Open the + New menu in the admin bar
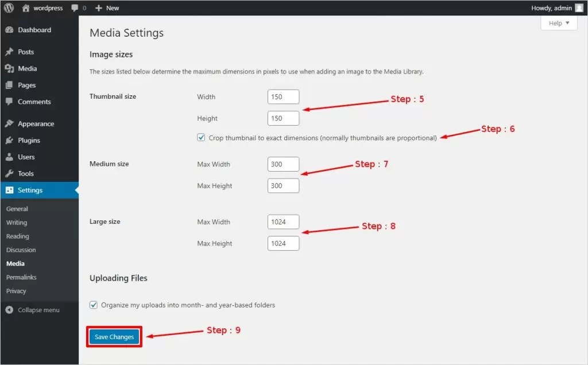Viewport: 588px width, 365px height. click(107, 7)
